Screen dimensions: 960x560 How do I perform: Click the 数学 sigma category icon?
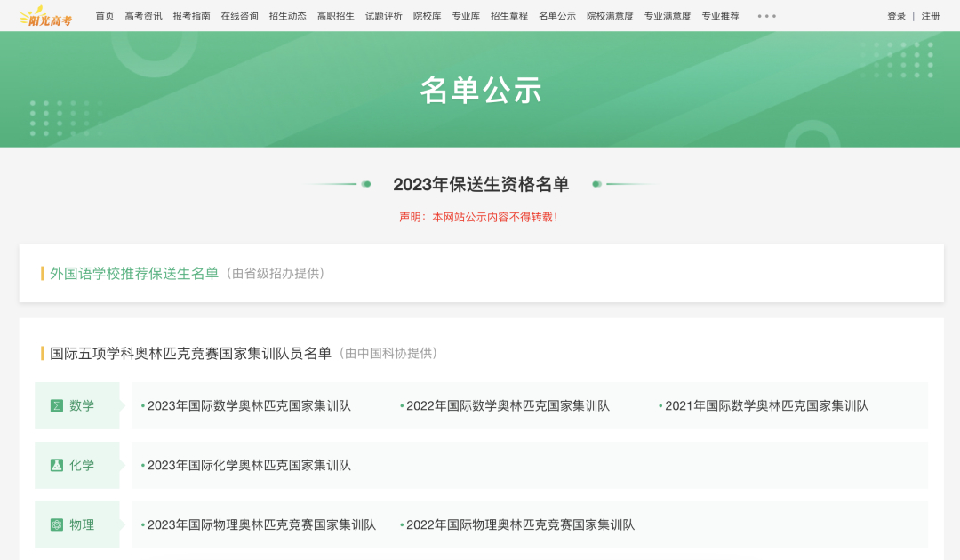[57, 406]
